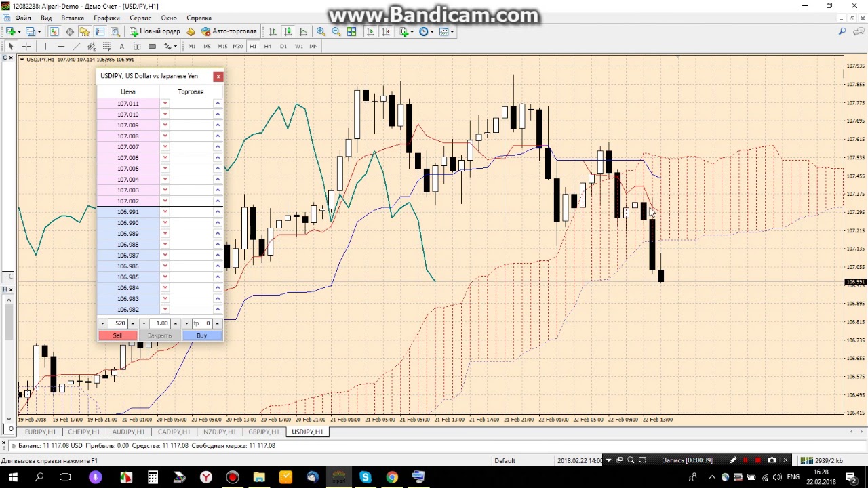Click the down arrow at price 106.991
Image resolution: width=868 pixels, height=488 pixels.
pos(165,212)
